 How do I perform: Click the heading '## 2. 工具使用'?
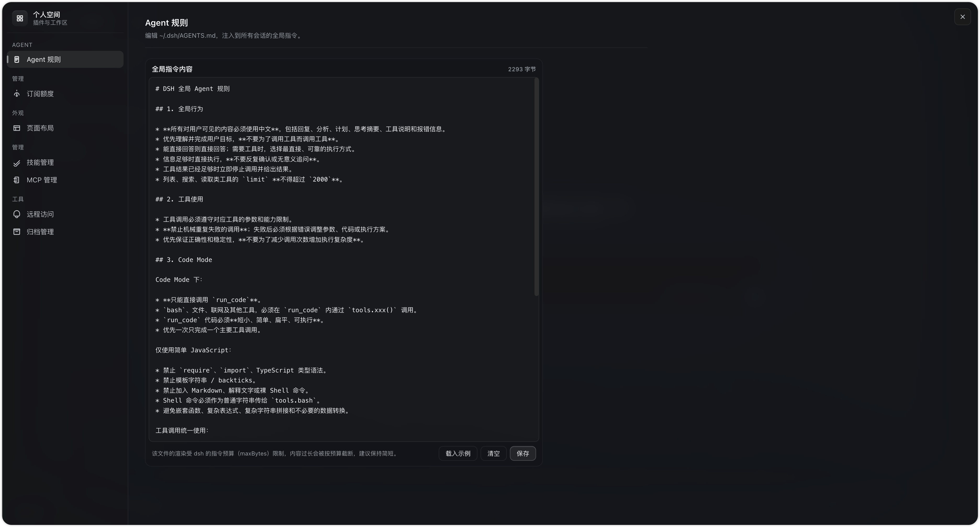[x=179, y=199]
